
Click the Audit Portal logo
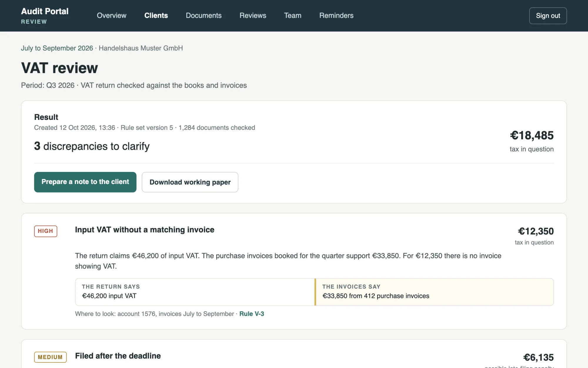[x=45, y=16]
